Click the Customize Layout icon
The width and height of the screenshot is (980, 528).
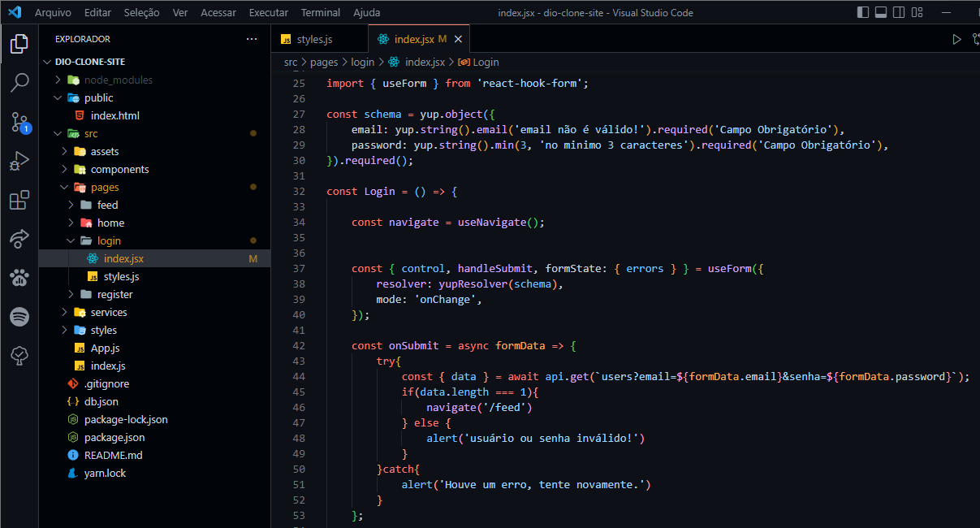tap(918, 11)
